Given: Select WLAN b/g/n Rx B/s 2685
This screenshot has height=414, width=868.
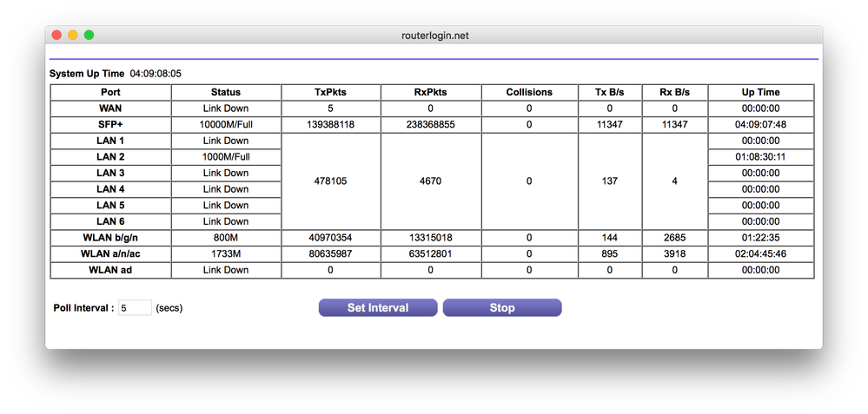Looking at the screenshot, I should (675, 238).
